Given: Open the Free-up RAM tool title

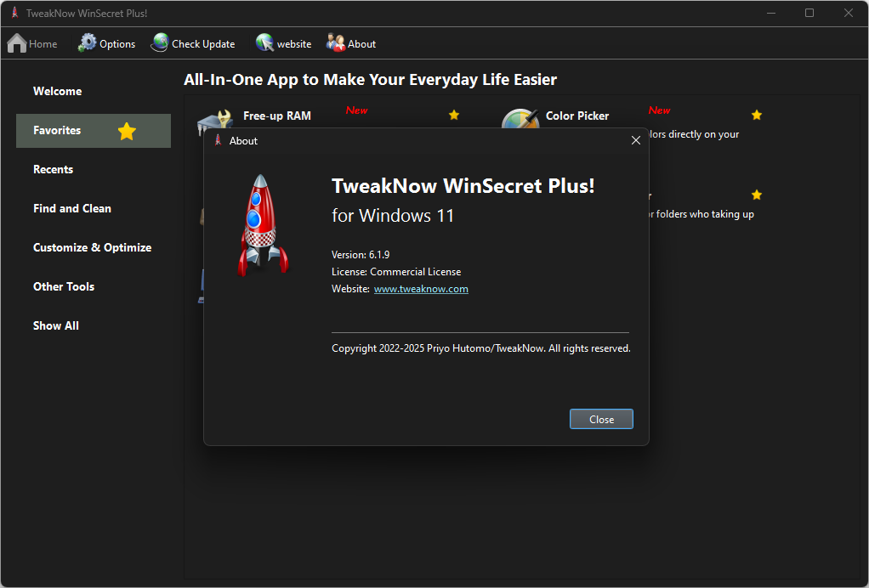Looking at the screenshot, I should tap(277, 116).
